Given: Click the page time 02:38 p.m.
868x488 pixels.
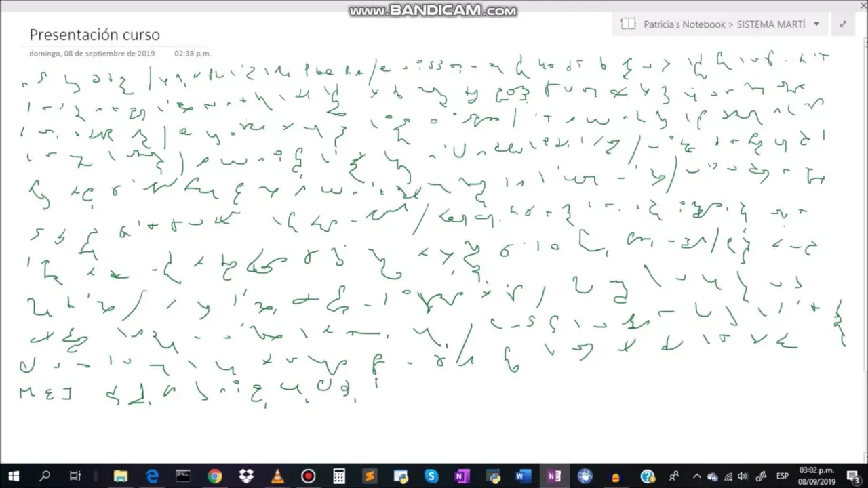Looking at the screenshot, I should pos(193,53).
